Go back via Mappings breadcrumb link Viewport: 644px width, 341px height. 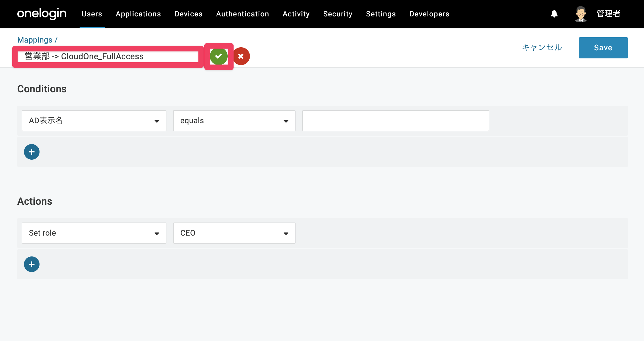[35, 40]
